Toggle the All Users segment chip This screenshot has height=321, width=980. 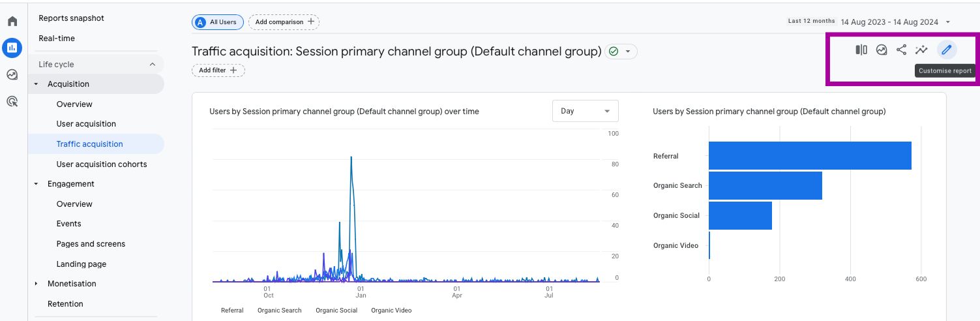click(x=218, y=22)
